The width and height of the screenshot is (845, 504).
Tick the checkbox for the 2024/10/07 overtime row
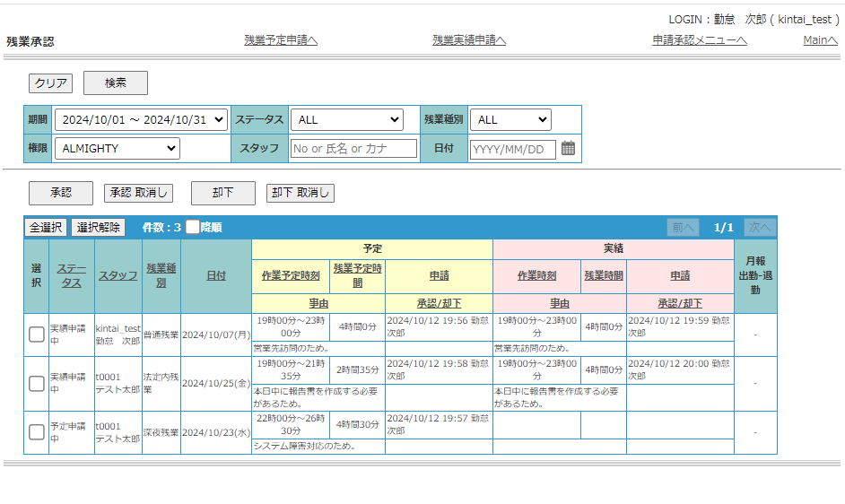pos(37,335)
